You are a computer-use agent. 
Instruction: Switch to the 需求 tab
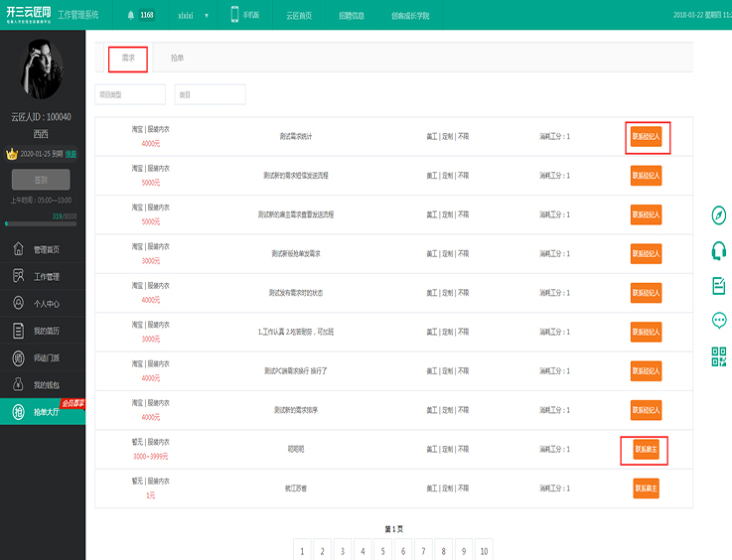[x=128, y=59]
